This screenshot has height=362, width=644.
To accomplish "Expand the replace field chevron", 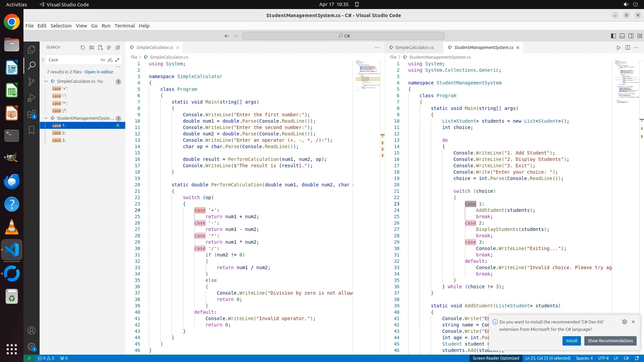I will point(43,60).
